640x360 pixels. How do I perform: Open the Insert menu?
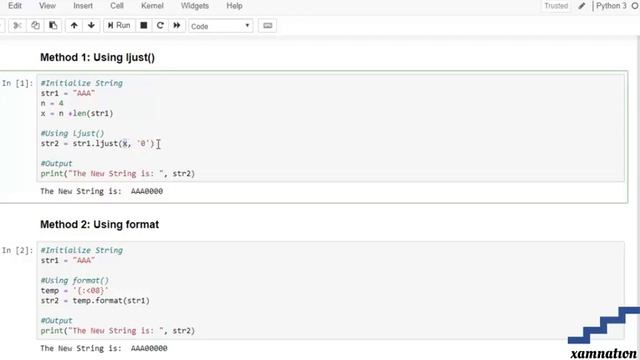(x=83, y=6)
